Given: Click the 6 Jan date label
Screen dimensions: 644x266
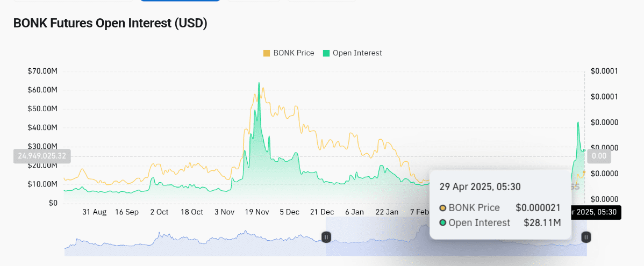Looking at the screenshot, I should click(354, 212).
